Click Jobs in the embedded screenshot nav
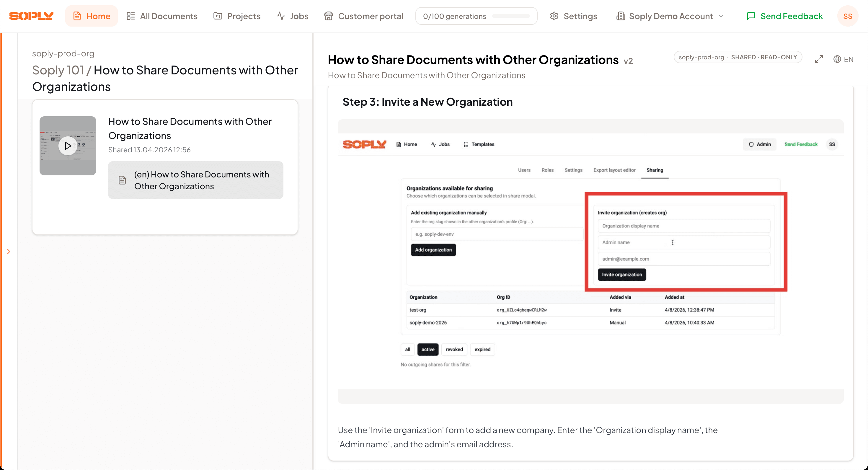This screenshot has height=470, width=868. click(440, 144)
